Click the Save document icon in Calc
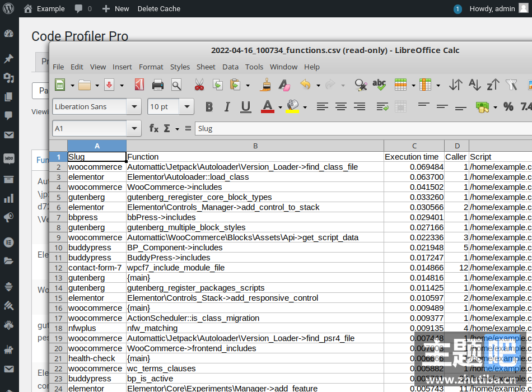 [109, 85]
